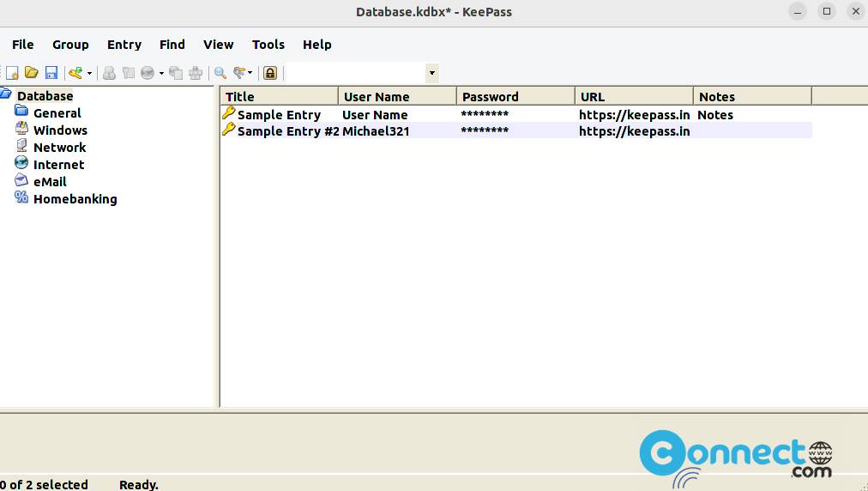Click the Open database folder icon

(x=32, y=73)
